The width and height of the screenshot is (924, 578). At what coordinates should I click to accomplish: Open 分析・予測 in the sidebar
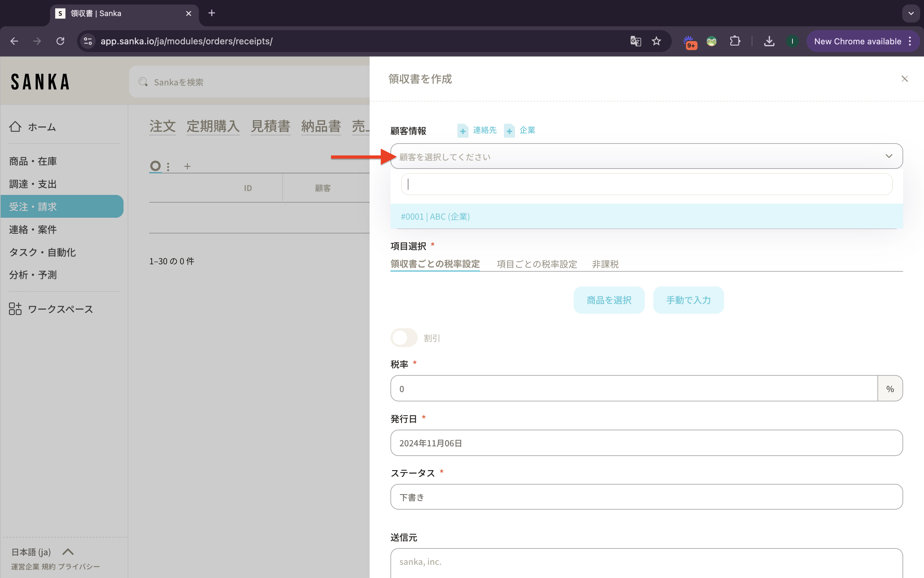pos(33,275)
